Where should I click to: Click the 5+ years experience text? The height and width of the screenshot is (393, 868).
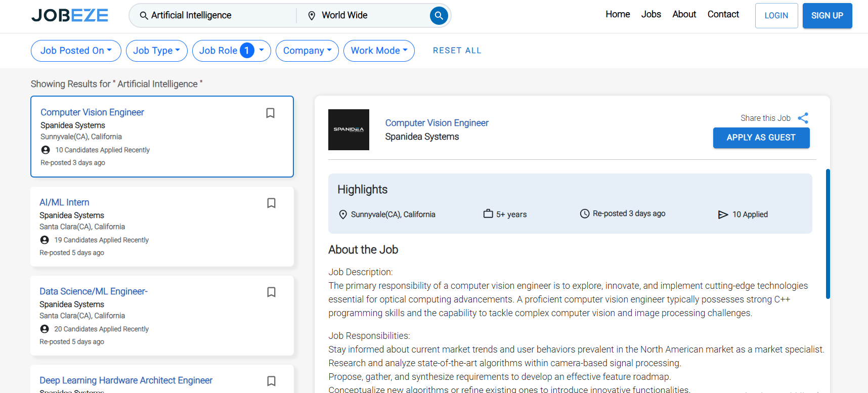point(511,214)
